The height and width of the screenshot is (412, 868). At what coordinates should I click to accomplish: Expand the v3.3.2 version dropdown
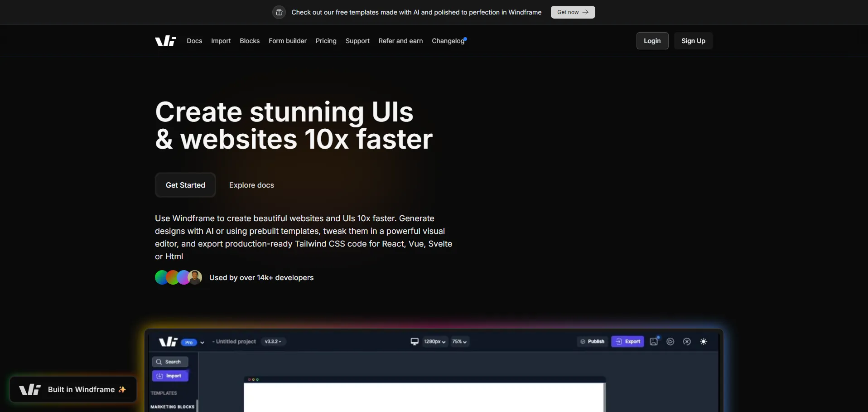click(x=273, y=342)
